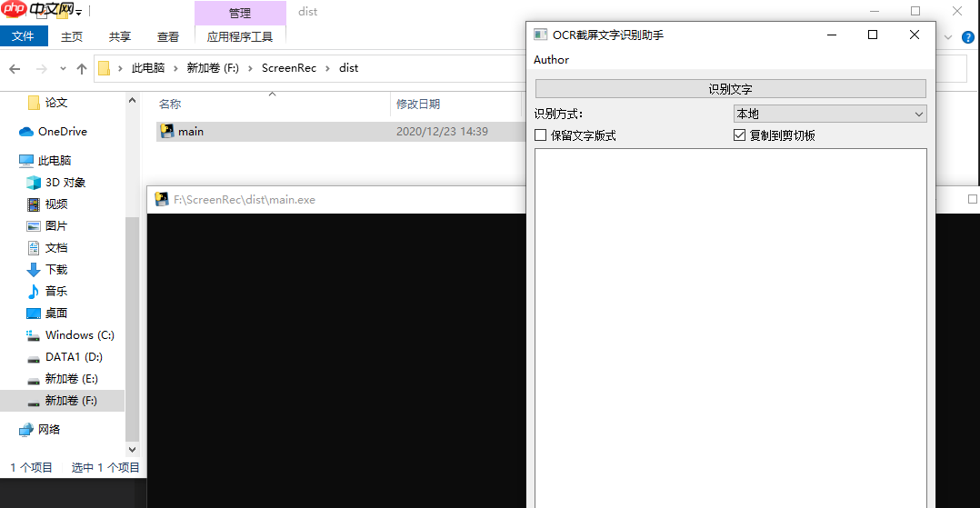Open the 论文 folder in sidebar

click(x=56, y=103)
